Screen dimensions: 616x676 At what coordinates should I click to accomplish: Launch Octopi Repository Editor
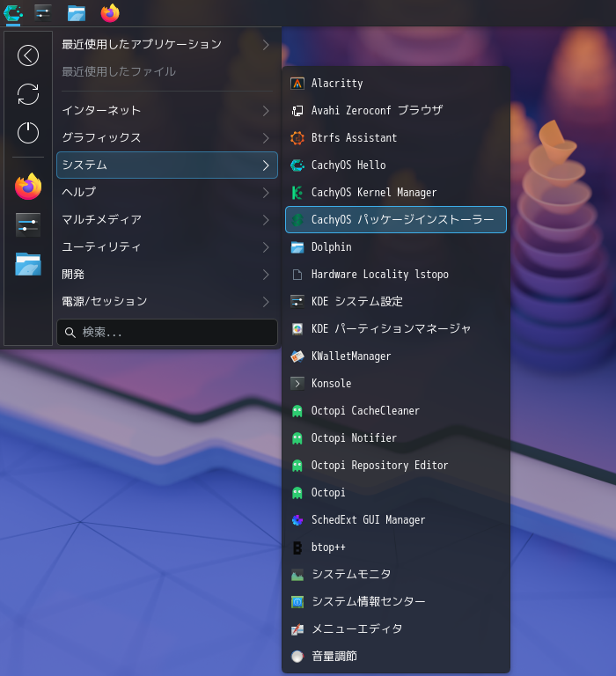(x=396, y=465)
